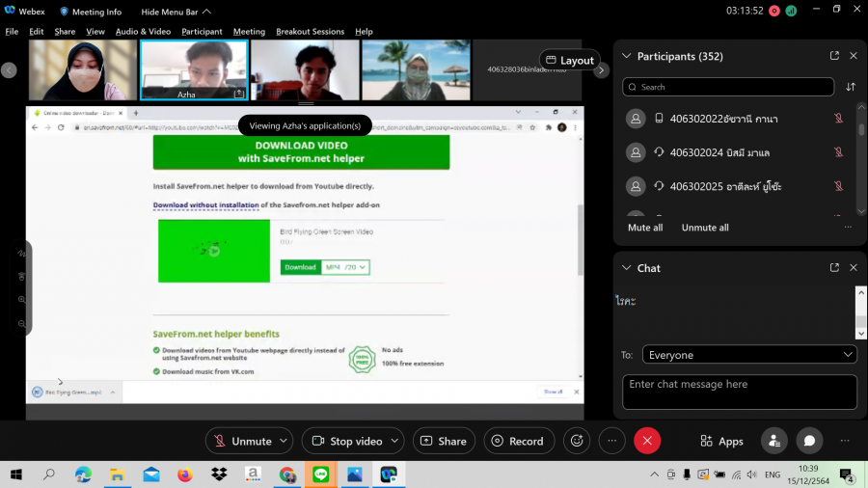The image size is (868, 488).
Task: Click the red leave meeting button
Action: pos(647,441)
